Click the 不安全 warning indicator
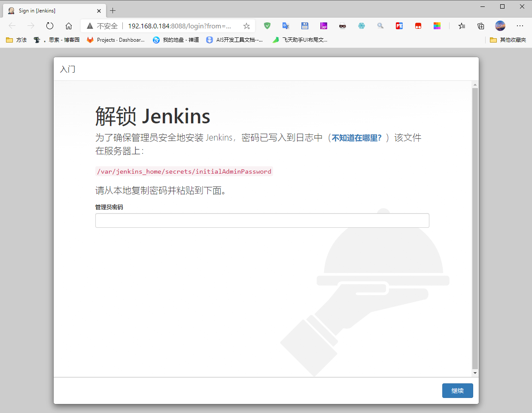532x413 pixels. pos(102,26)
